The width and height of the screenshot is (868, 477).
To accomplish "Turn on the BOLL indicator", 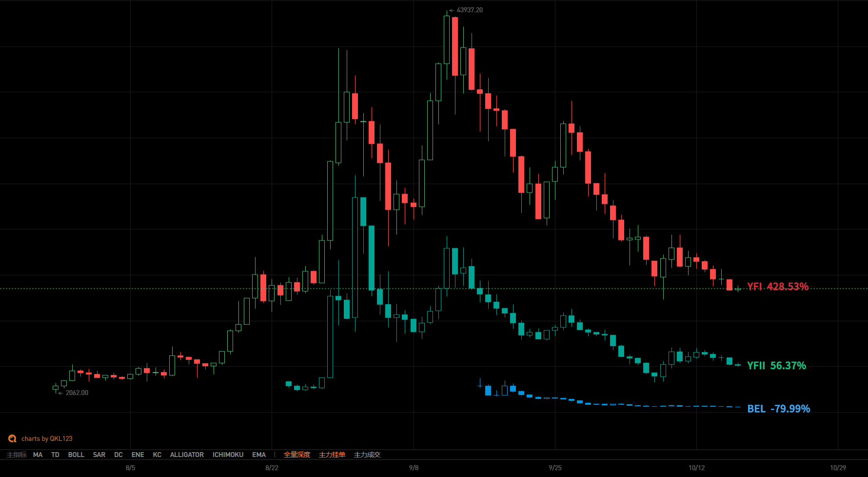I will [x=76, y=455].
